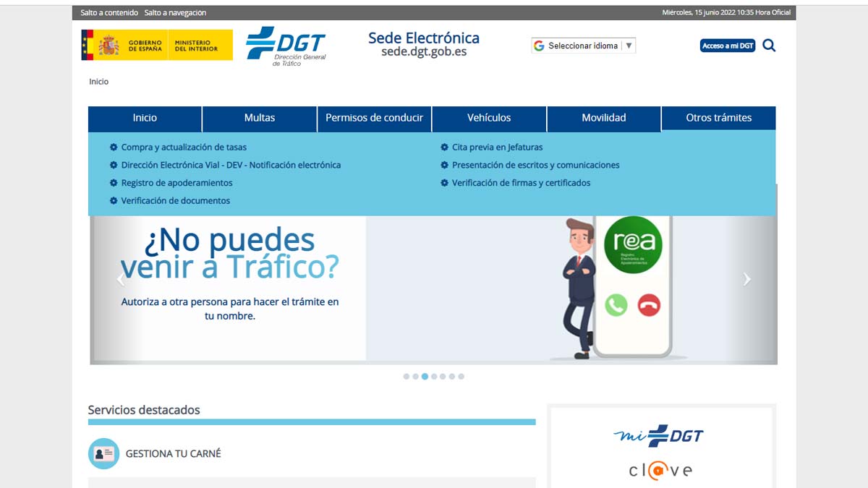Select the fourth carousel pagination dot
Viewport: 868px width, 488px height.
(x=434, y=377)
